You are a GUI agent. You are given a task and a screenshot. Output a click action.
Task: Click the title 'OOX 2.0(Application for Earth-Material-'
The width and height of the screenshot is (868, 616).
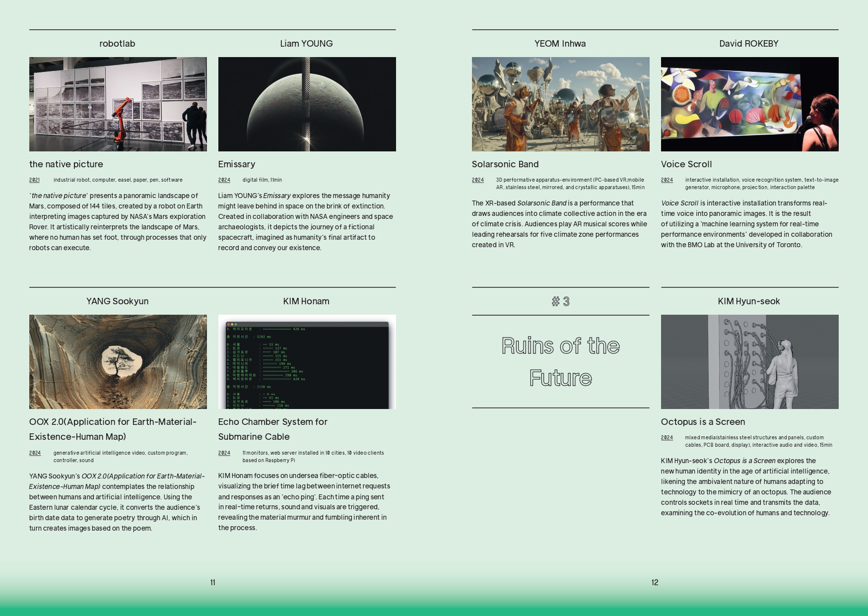point(113,422)
